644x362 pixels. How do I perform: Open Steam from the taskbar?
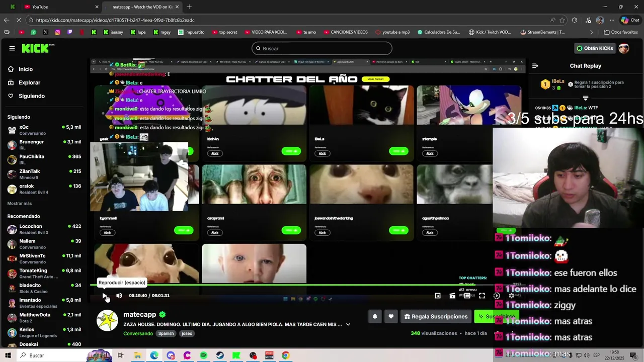[x=220, y=355]
